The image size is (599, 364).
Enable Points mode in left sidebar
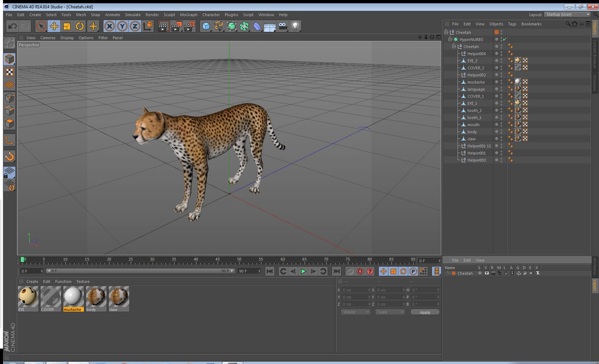[9, 98]
